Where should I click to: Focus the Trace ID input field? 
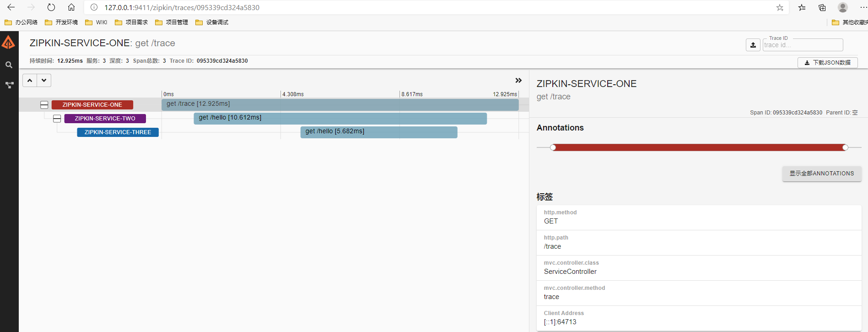(x=803, y=45)
